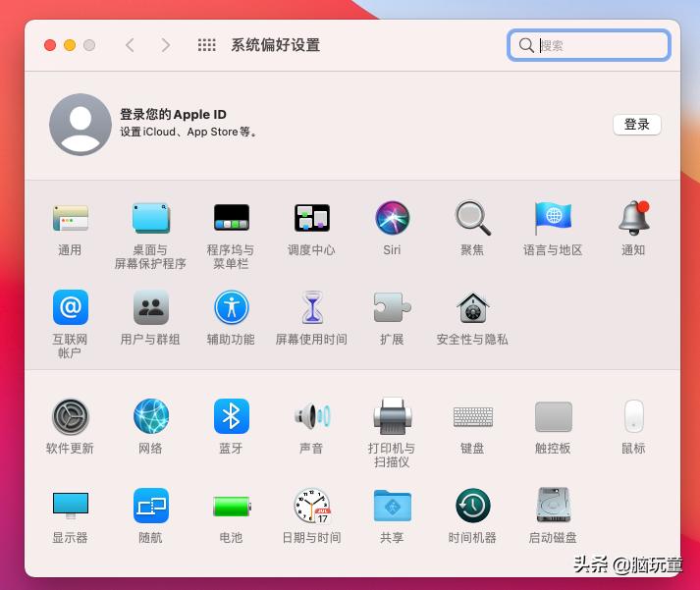Open 聚焦 (Spotlight) preferences
Screen dimensions: 700x590
coord(472,218)
